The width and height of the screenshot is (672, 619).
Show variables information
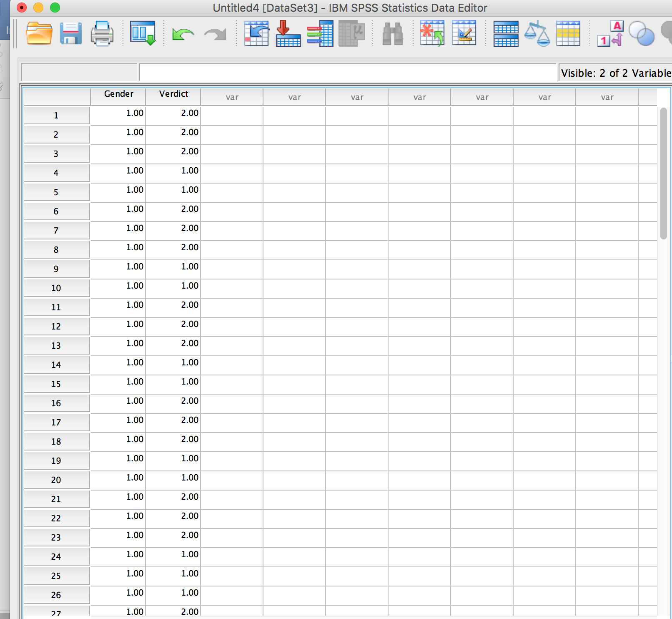coord(319,35)
